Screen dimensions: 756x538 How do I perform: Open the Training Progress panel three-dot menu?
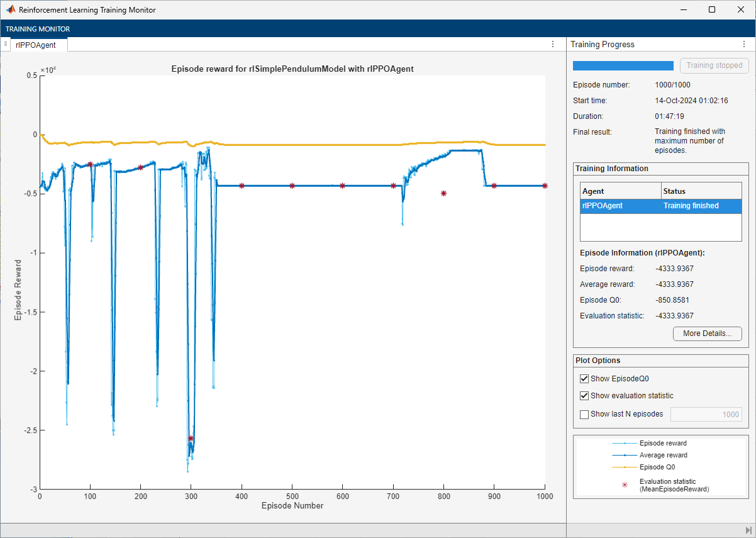[x=743, y=45]
